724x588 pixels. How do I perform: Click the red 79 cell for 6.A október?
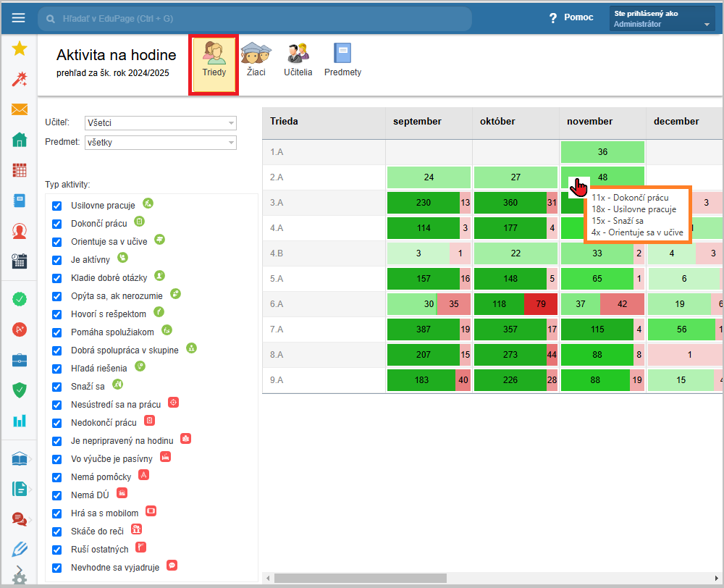(540, 305)
